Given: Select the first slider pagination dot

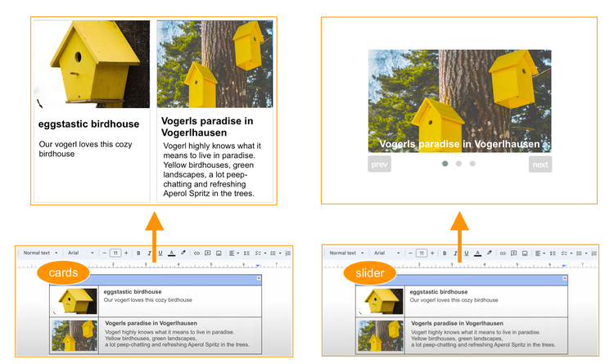Looking at the screenshot, I should point(445,164).
